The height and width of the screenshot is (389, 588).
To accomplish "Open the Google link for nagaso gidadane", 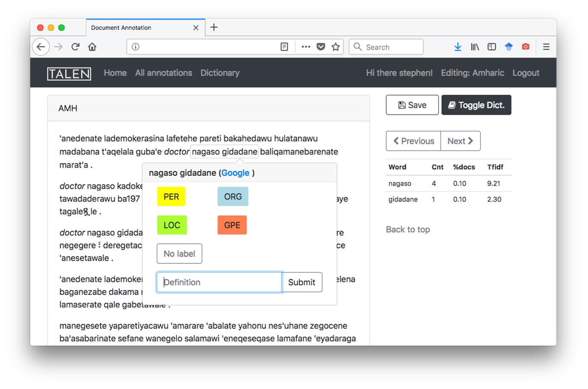I will point(235,173).
